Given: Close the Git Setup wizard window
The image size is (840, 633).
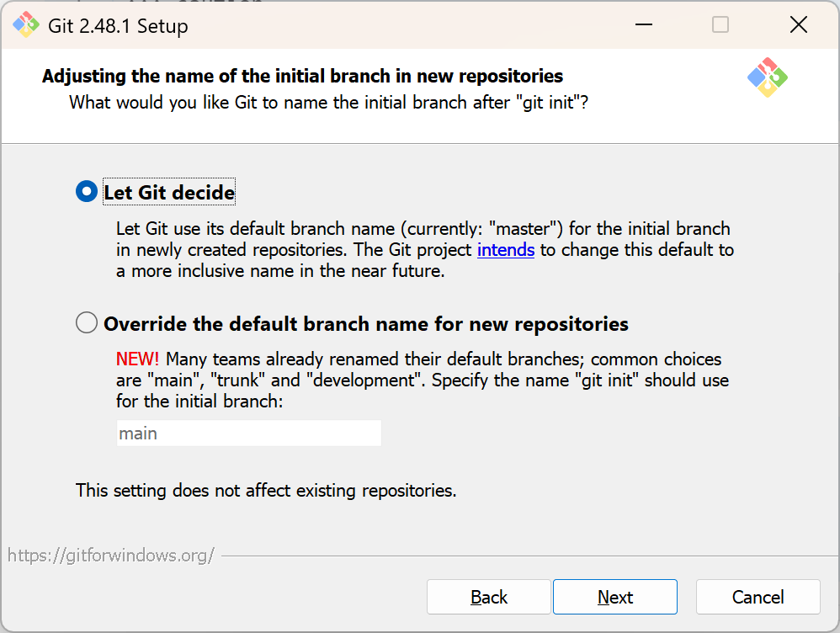Looking at the screenshot, I should (x=799, y=25).
